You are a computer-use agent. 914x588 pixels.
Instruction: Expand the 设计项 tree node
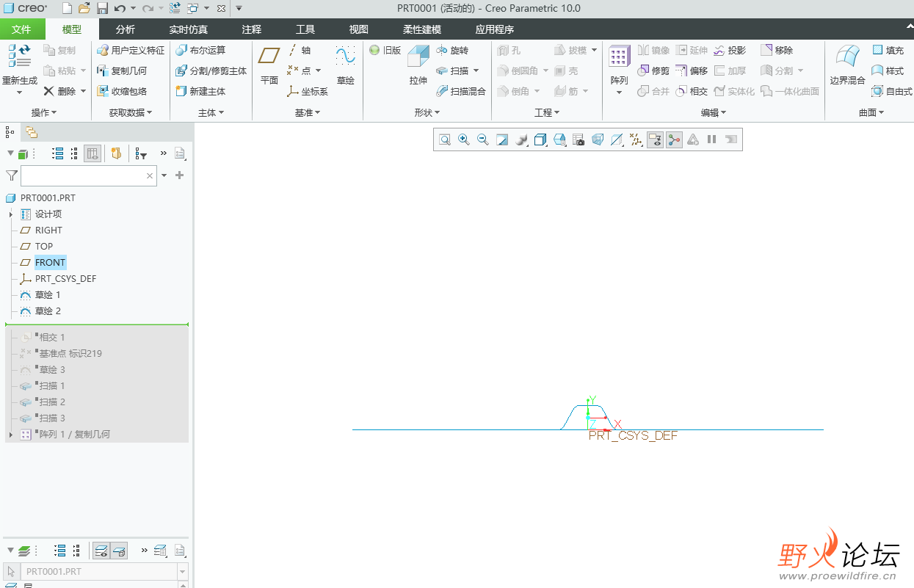(x=11, y=214)
